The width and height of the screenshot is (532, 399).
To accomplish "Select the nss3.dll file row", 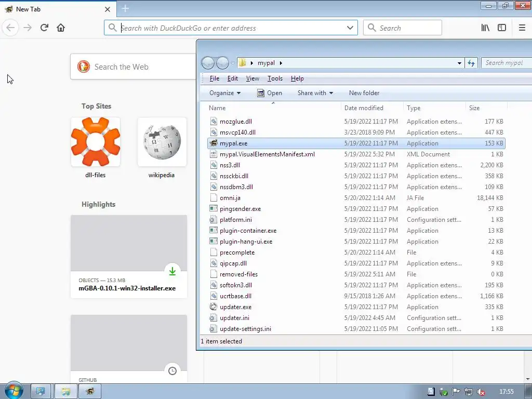I will point(356,165).
